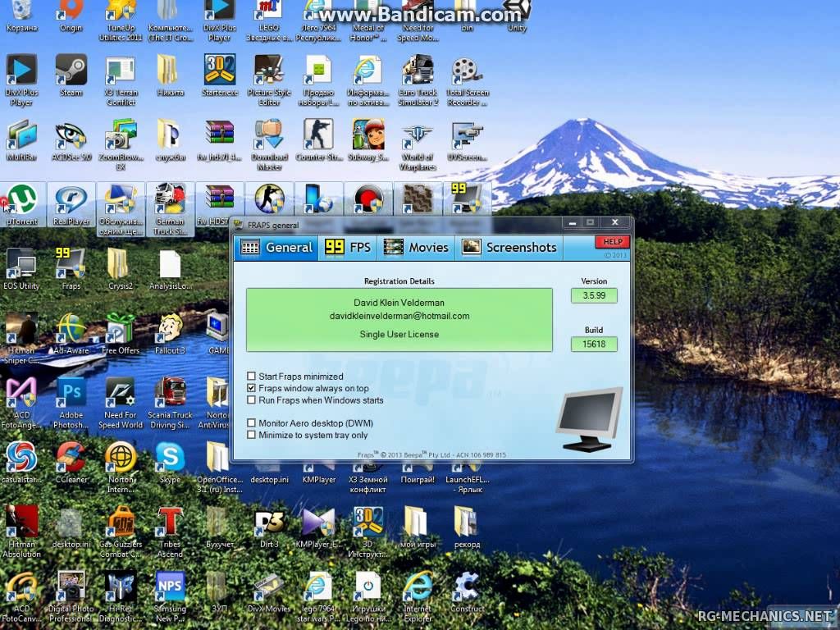
Task: Open the Fallout 3 desktop shortcut
Action: (170, 330)
